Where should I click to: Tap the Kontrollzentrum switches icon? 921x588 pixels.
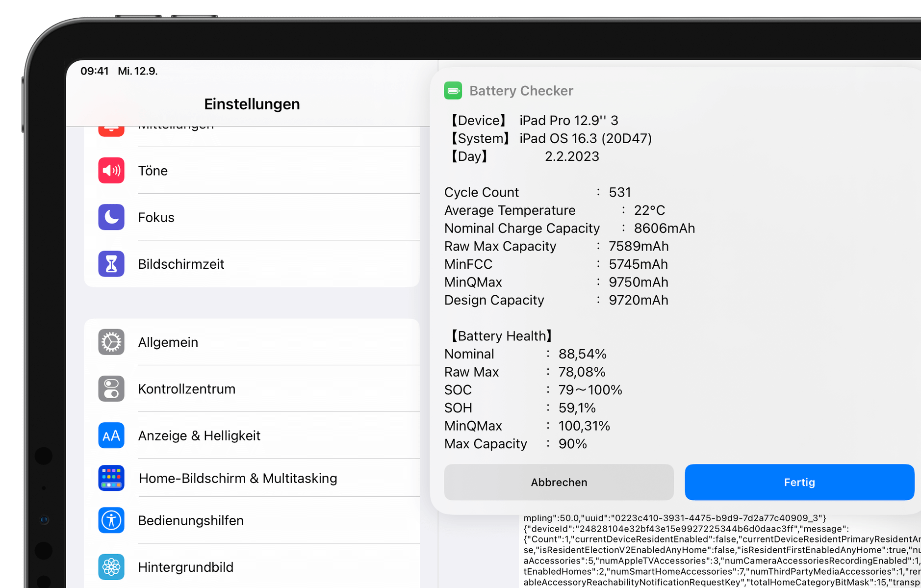111,389
